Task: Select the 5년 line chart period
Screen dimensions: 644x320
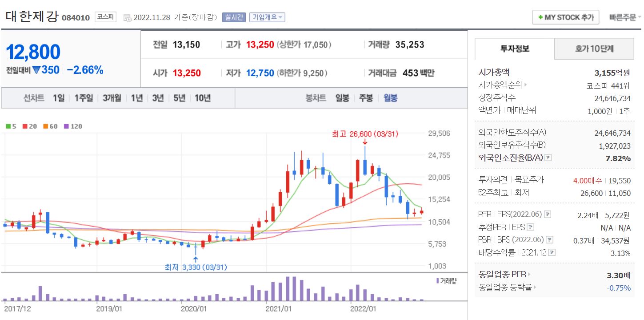Action: point(179,98)
